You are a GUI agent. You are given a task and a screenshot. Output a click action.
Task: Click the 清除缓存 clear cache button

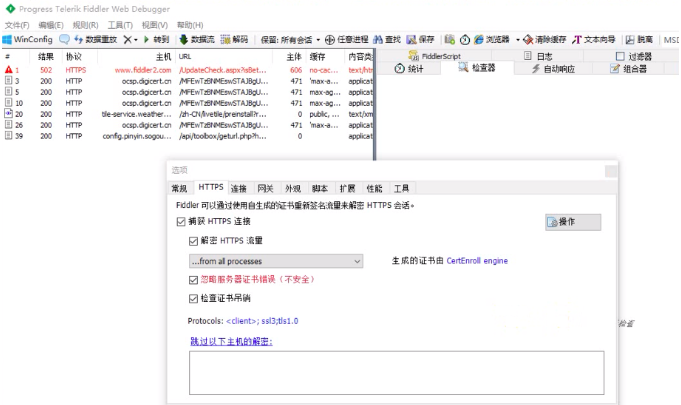point(545,40)
